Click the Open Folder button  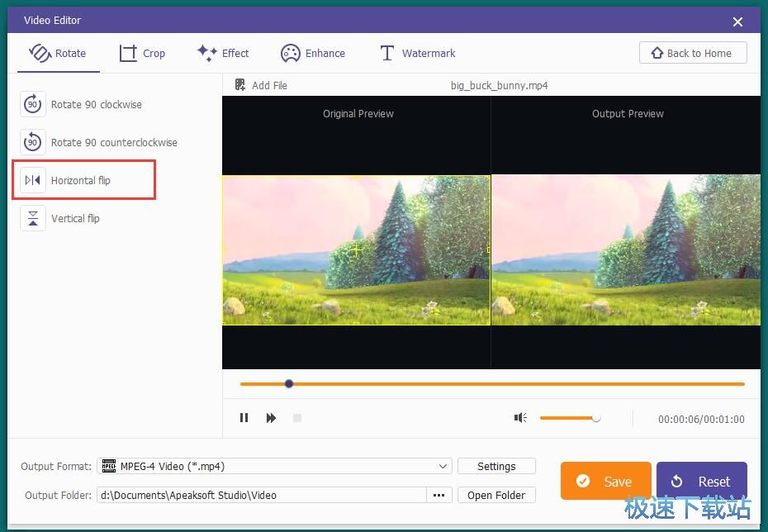point(496,496)
